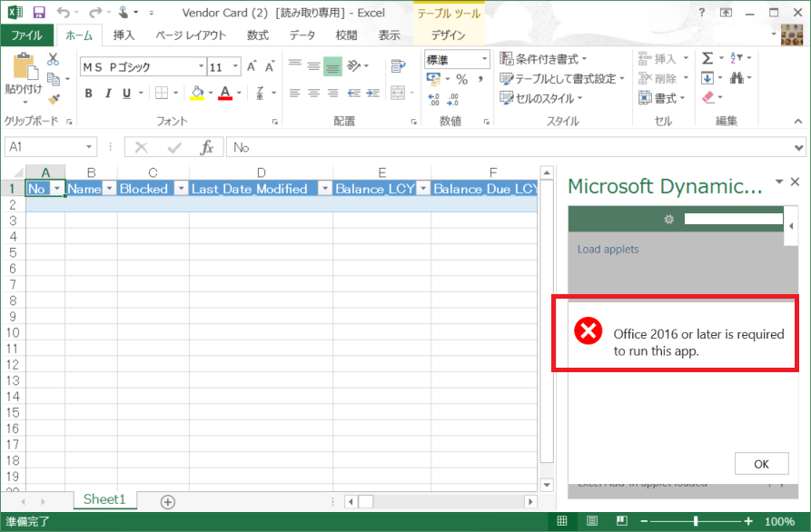Open the デザイン (Design) table tools tab

coord(448,35)
